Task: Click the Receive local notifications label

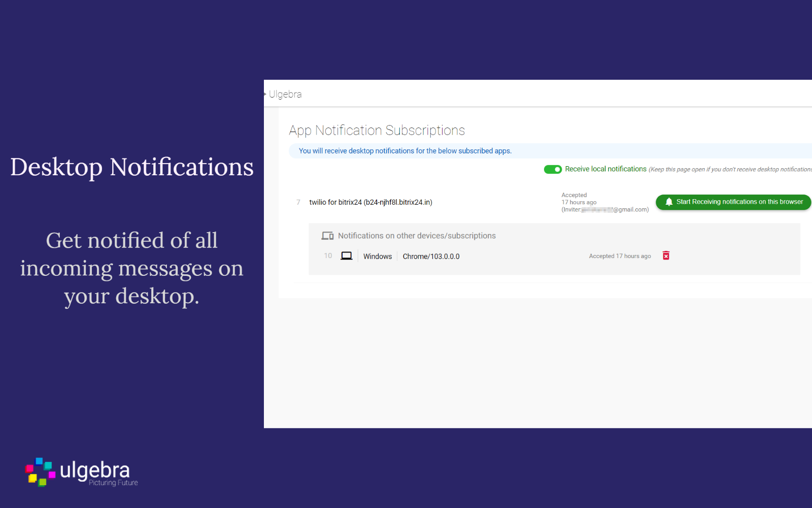Action: coord(605,169)
